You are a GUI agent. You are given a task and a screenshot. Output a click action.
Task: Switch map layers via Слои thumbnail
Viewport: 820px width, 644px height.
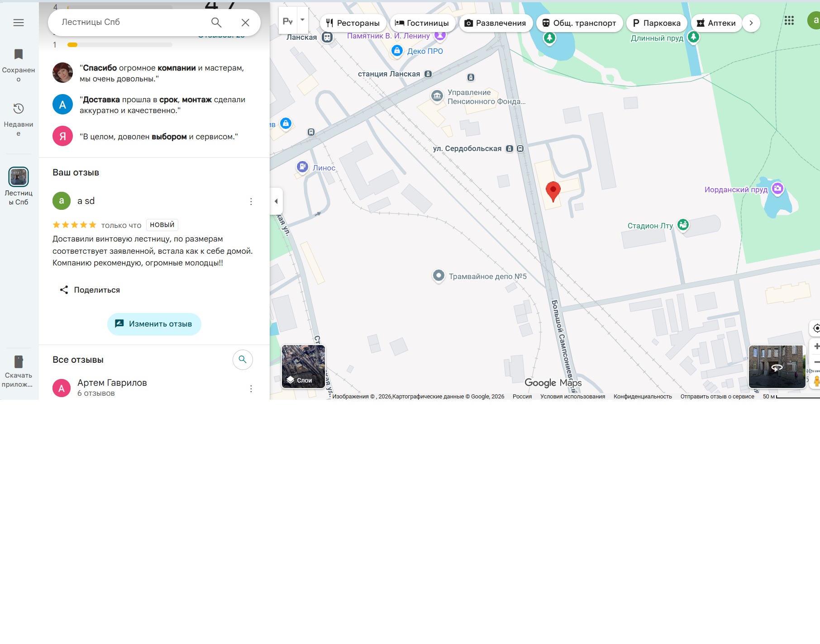(303, 367)
